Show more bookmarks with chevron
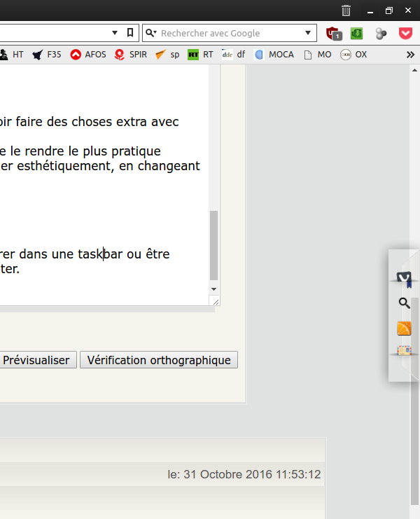 (410, 55)
